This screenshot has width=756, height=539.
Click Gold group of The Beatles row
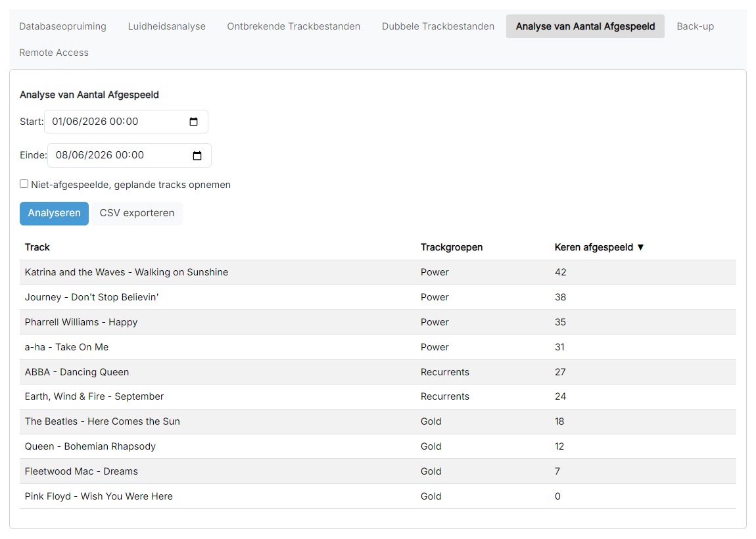(431, 421)
